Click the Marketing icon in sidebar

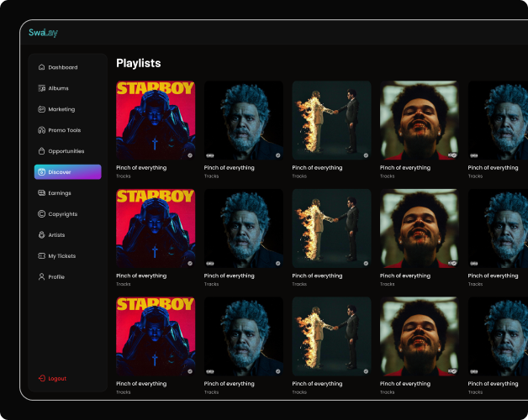(x=41, y=109)
